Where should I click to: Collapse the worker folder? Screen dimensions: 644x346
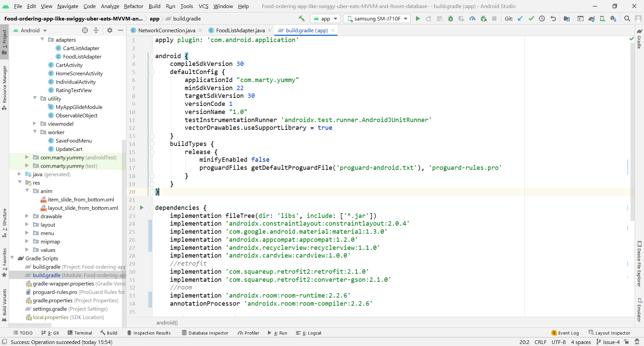pyautogui.click(x=35, y=132)
